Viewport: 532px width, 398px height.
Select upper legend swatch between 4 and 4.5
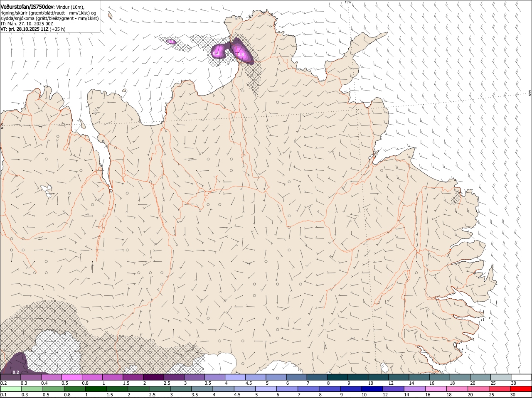235,377
